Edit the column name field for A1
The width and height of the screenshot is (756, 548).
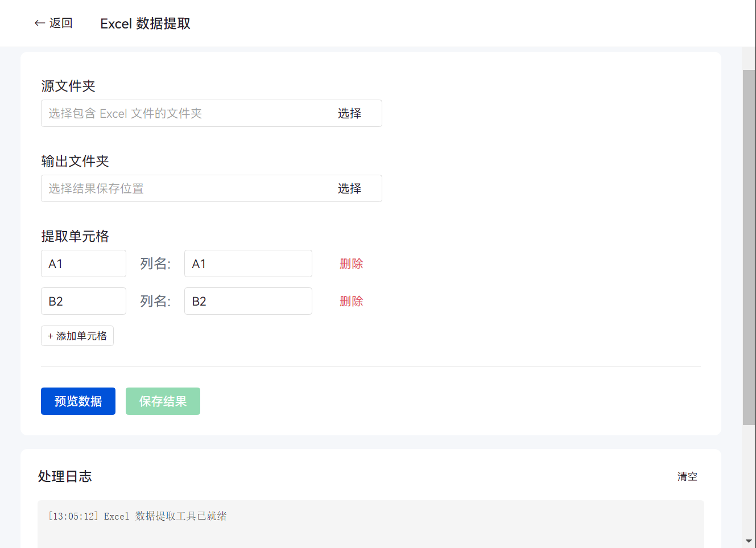tap(248, 263)
